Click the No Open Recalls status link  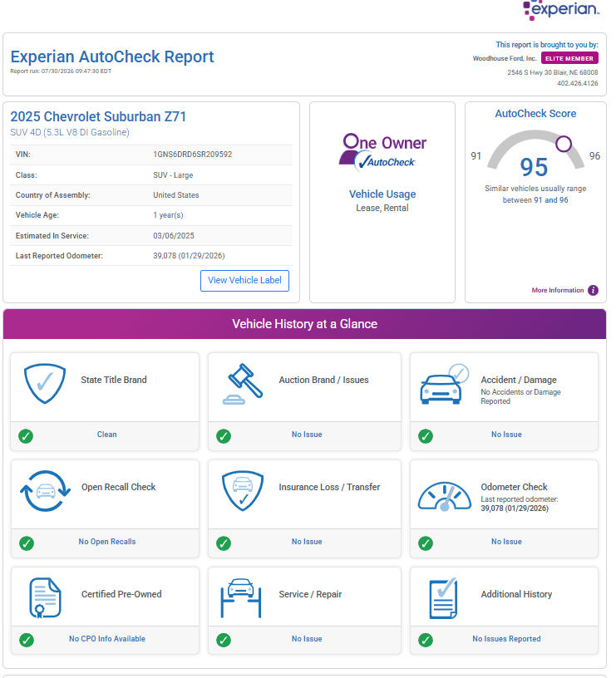click(x=107, y=542)
